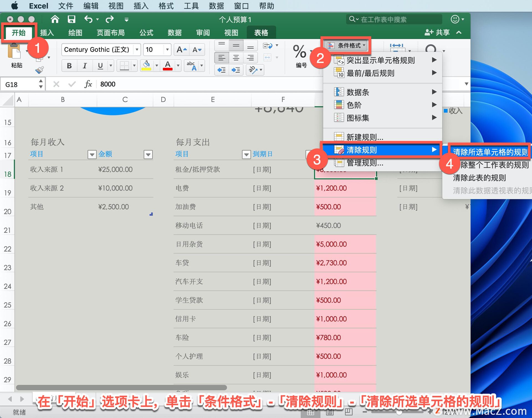Click the 共享 share button
Viewport: 532px width, 418px height.
(437, 32)
